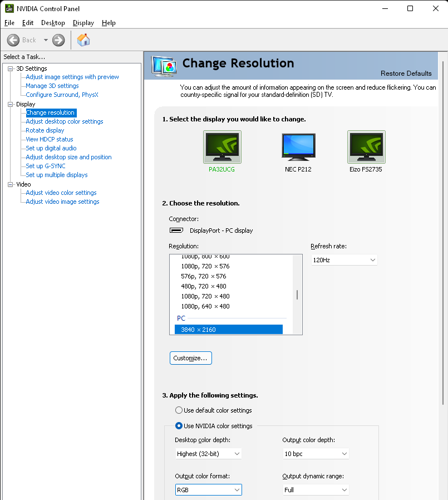Click the Back navigation arrow icon
The image size is (448, 500).
pyautogui.click(x=13, y=40)
